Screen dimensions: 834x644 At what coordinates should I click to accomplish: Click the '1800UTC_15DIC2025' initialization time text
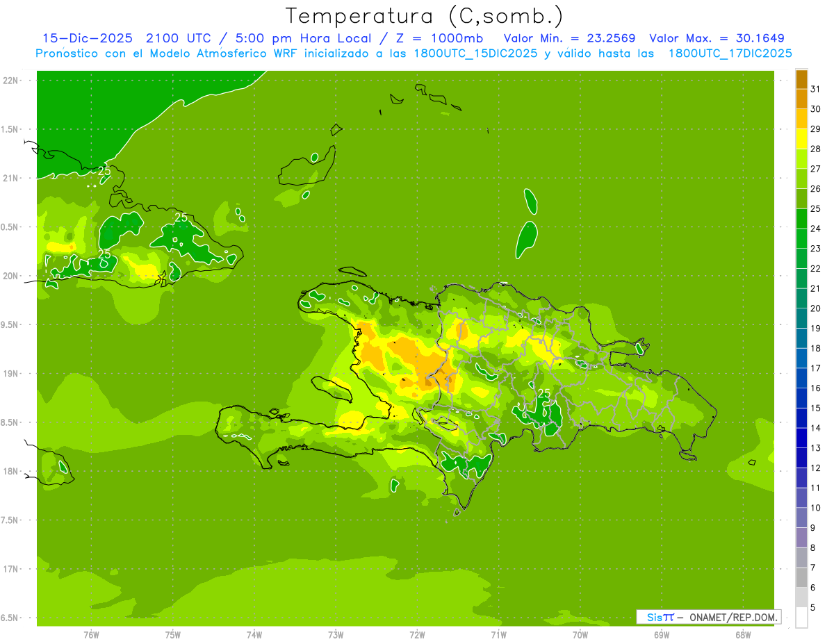pyautogui.click(x=476, y=53)
